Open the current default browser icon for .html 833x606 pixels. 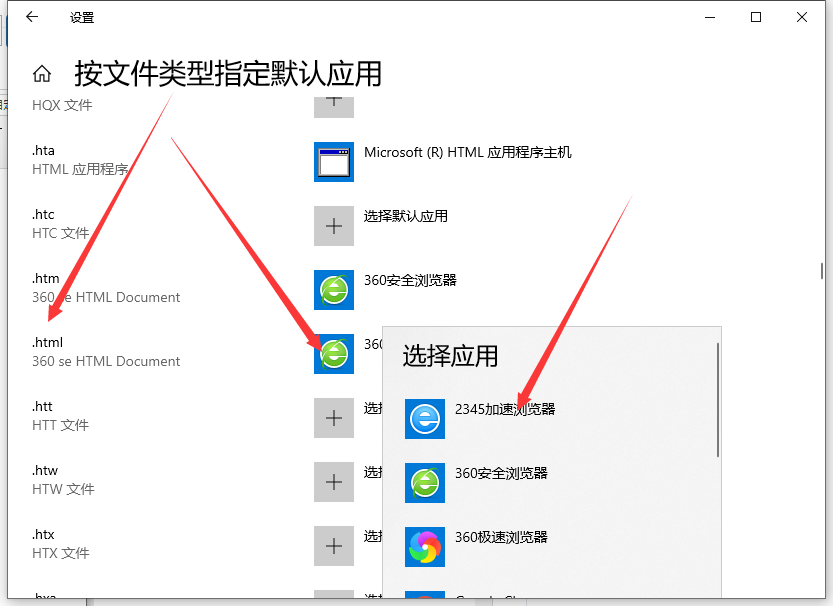point(333,354)
